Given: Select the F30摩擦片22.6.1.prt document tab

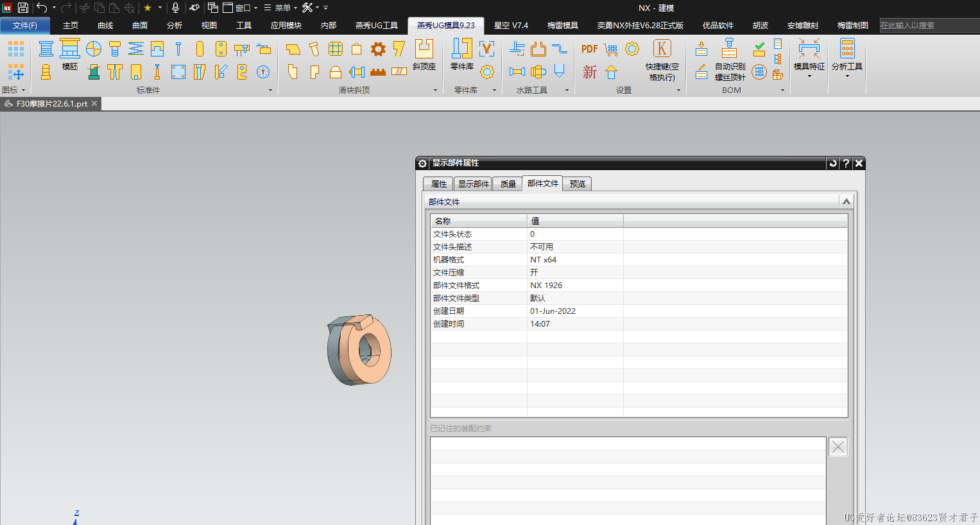Looking at the screenshot, I should click(51, 103).
